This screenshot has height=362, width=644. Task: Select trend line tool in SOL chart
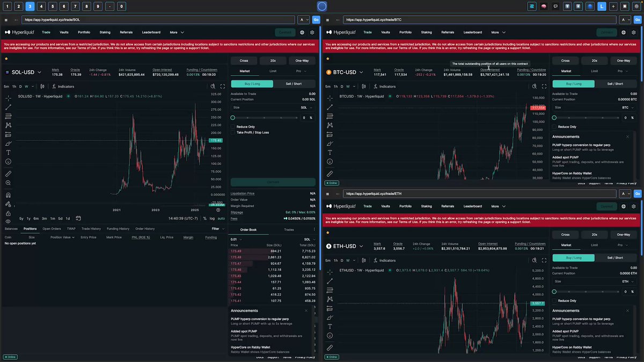[x=8, y=107]
